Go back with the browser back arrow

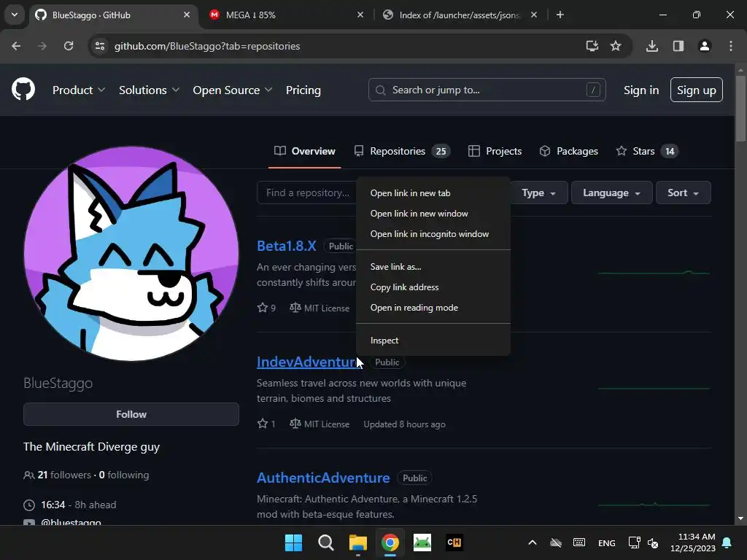[x=16, y=46]
